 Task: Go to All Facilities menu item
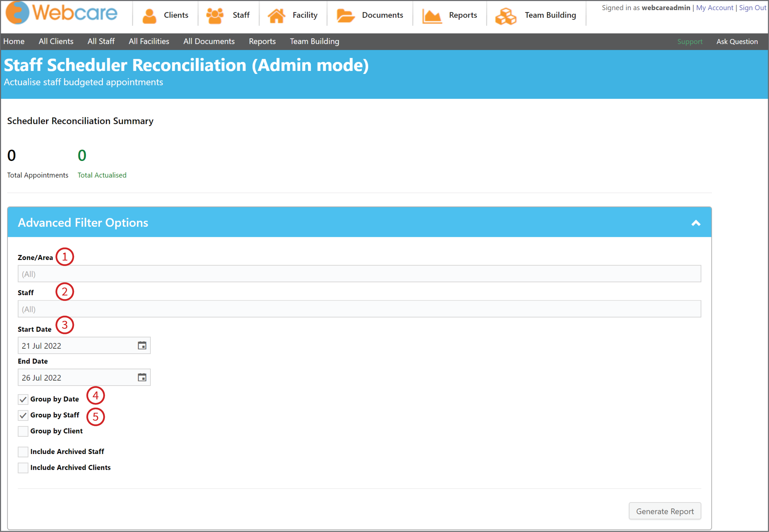pyautogui.click(x=149, y=41)
